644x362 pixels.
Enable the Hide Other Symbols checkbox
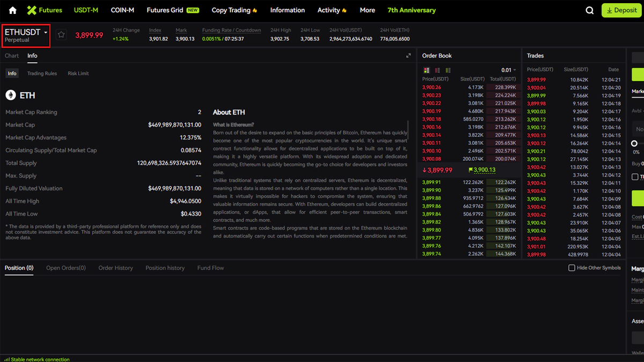(x=572, y=268)
